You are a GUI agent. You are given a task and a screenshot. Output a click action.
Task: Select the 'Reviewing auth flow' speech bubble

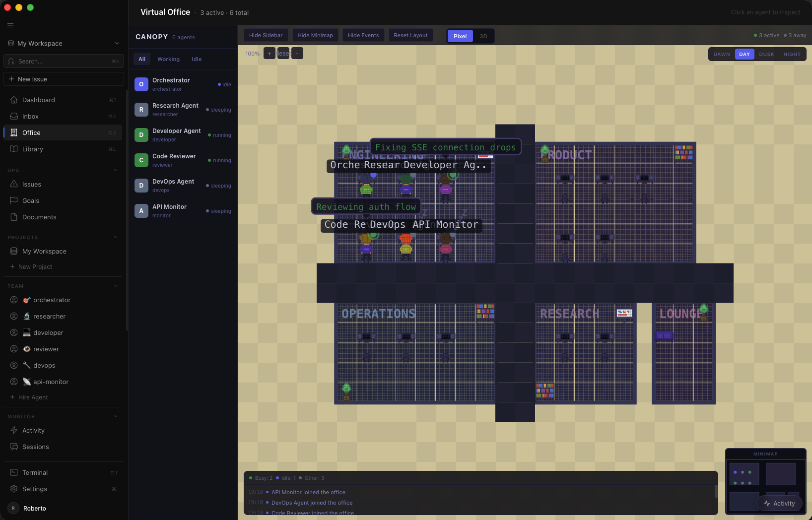tap(366, 206)
